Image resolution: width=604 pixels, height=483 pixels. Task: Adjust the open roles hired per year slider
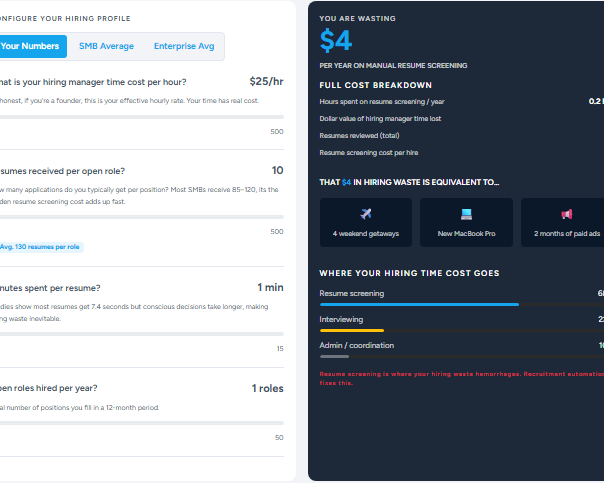142,423
